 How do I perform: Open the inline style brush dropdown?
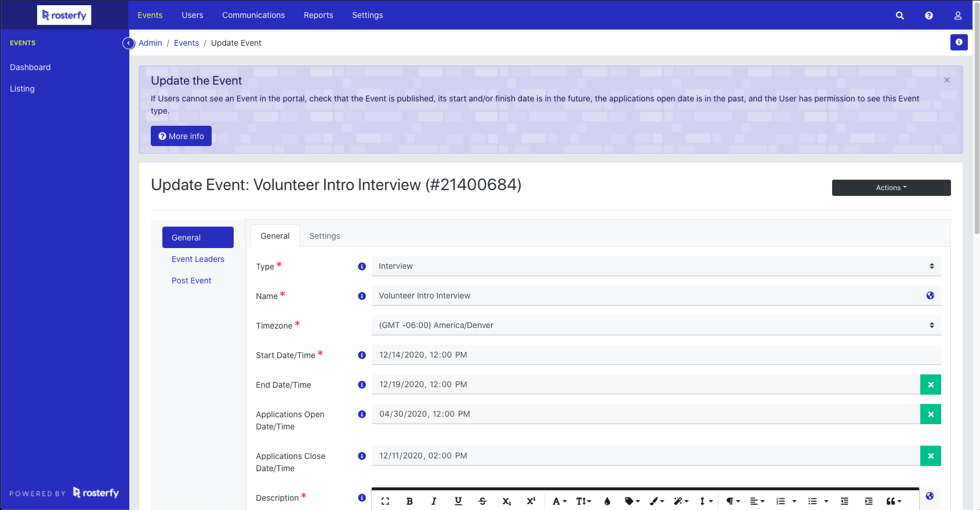(656, 501)
